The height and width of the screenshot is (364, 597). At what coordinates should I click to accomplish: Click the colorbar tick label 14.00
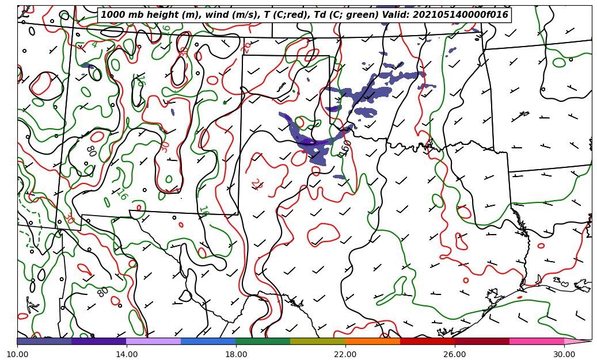coord(127,354)
